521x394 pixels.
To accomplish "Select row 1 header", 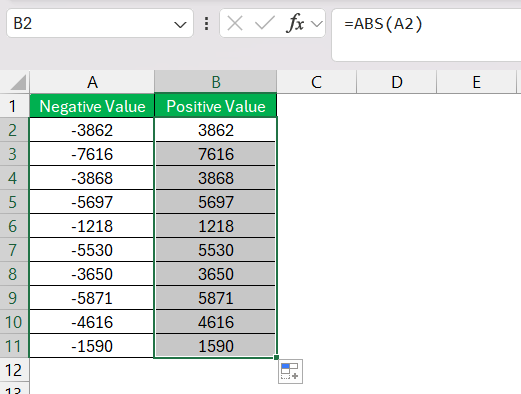I will tap(14, 106).
